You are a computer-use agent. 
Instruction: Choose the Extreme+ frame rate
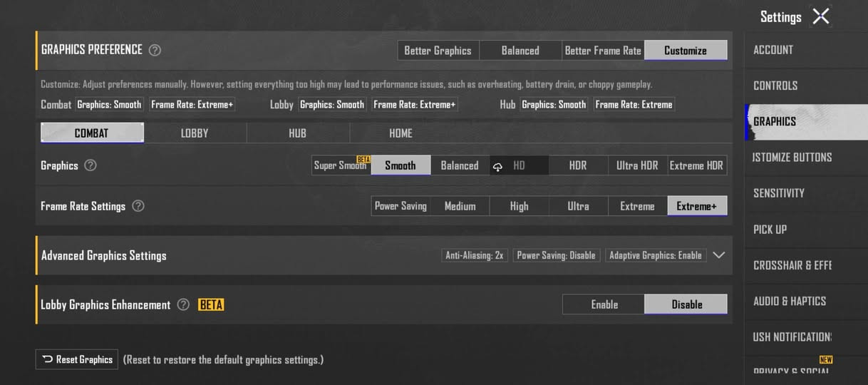pos(697,206)
